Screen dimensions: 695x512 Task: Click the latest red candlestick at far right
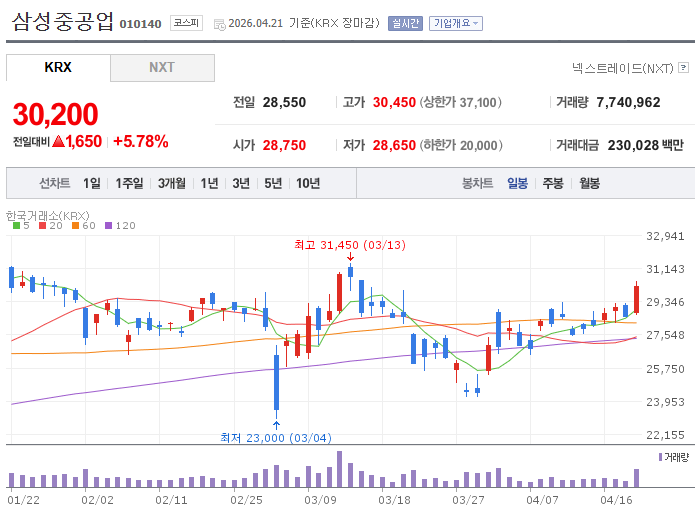(x=636, y=298)
